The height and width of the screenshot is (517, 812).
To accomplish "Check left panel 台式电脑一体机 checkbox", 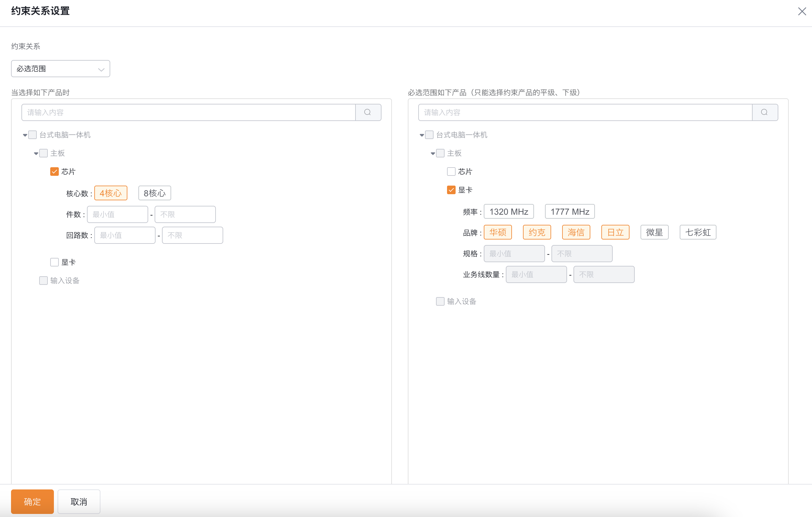I will pos(32,135).
